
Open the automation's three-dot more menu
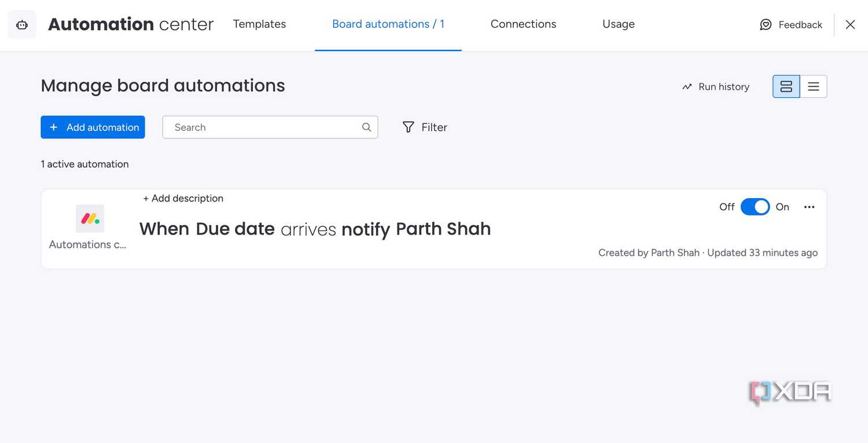pyautogui.click(x=810, y=207)
